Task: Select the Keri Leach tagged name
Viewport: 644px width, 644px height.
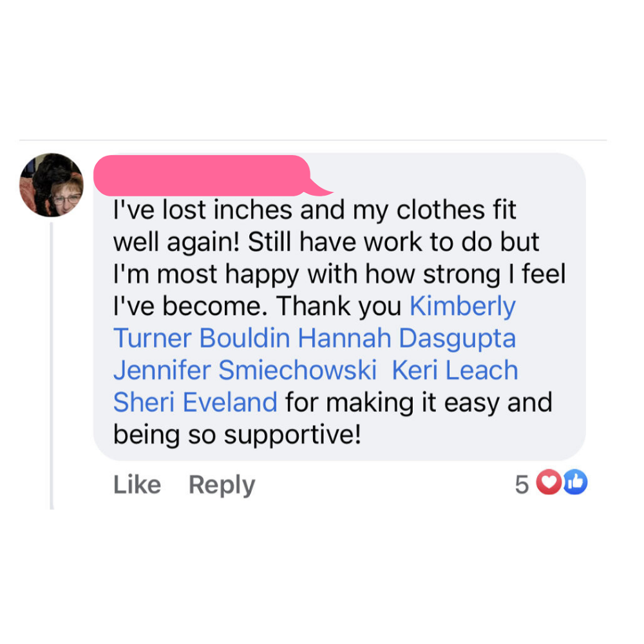Action: 455,370
